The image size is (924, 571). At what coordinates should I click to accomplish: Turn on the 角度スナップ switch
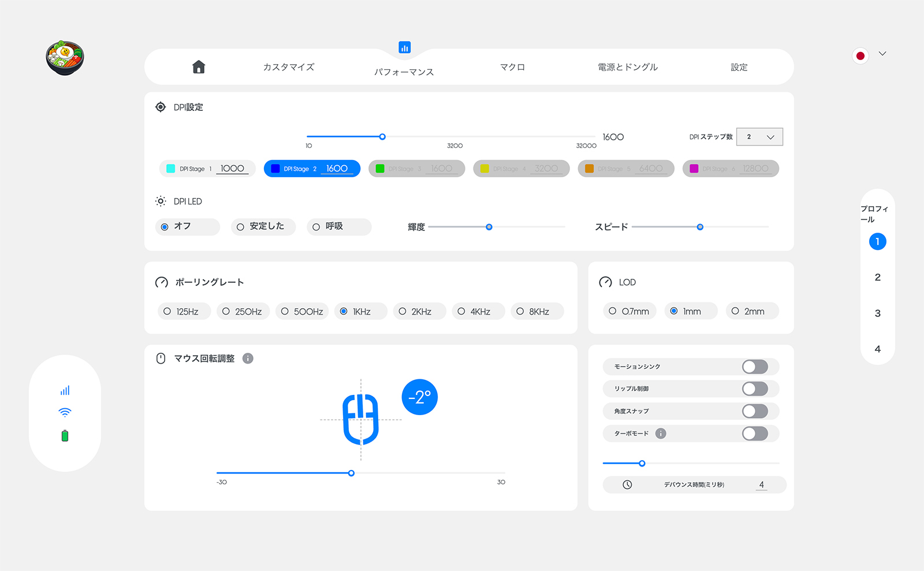click(x=755, y=411)
